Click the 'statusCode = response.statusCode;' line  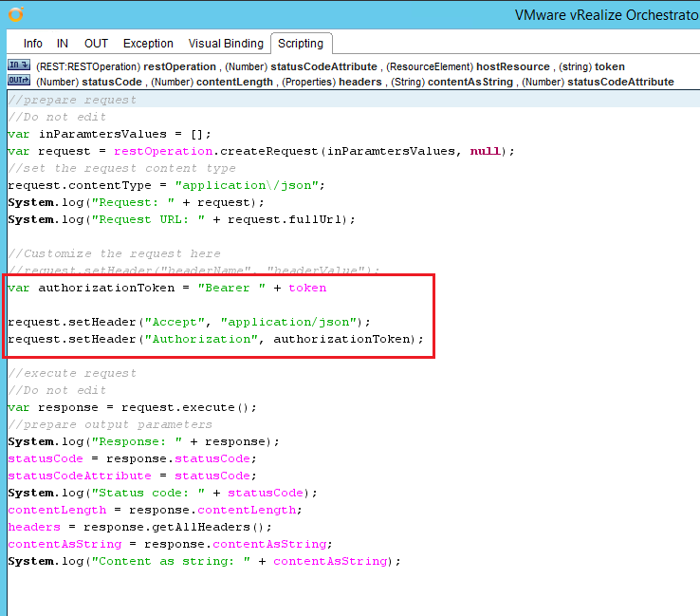(x=132, y=458)
